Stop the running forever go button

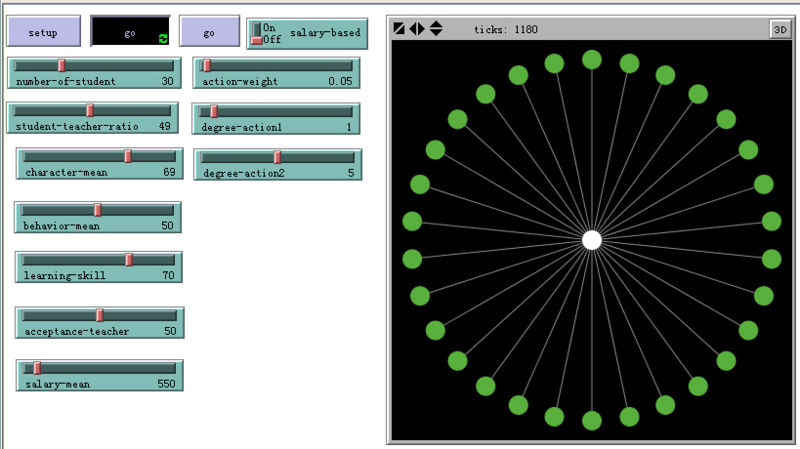pyautogui.click(x=130, y=32)
